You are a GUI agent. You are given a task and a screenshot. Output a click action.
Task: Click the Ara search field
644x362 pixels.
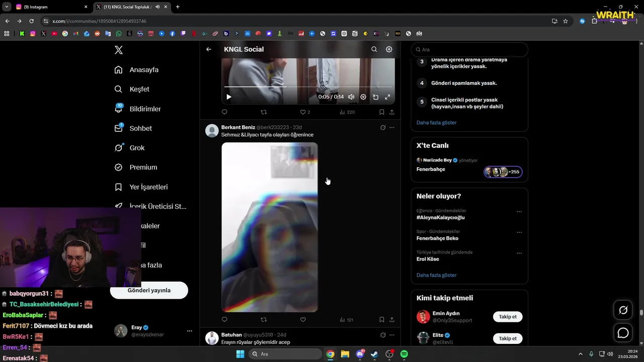tap(469, 50)
